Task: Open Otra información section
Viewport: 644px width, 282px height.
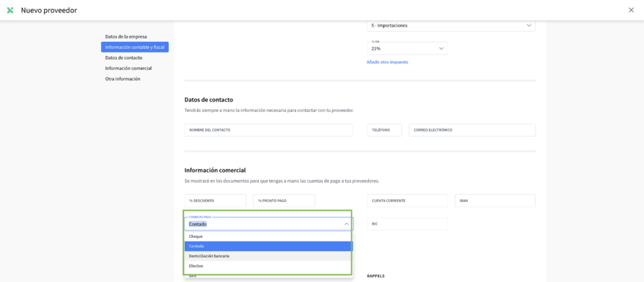Action: pyautogui.click(x=122, y=79)
